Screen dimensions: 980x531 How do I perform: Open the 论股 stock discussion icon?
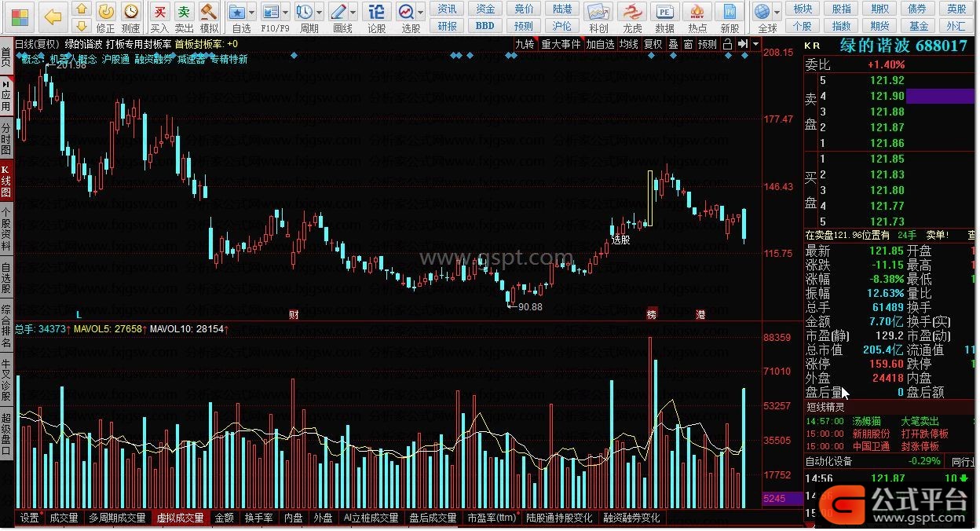click(377, 16)
